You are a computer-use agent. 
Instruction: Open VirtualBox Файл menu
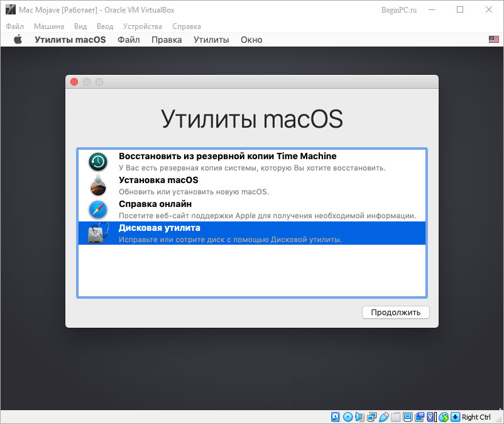point(15,26)
